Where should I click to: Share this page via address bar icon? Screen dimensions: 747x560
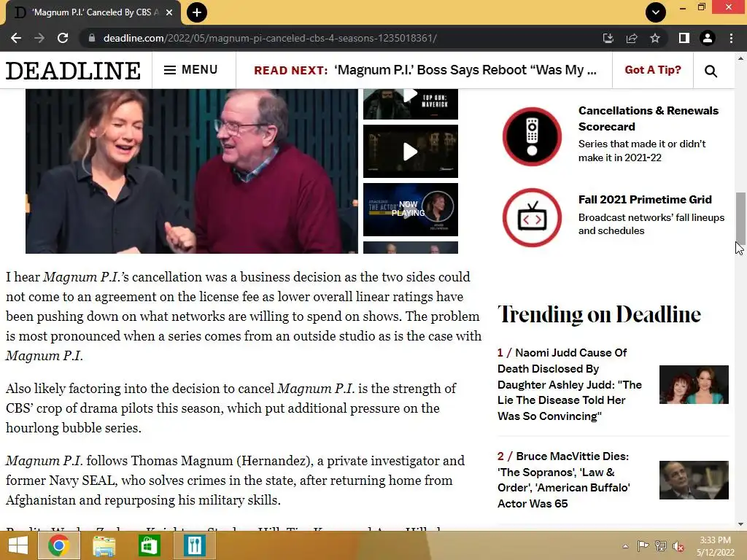pos(632,38)
